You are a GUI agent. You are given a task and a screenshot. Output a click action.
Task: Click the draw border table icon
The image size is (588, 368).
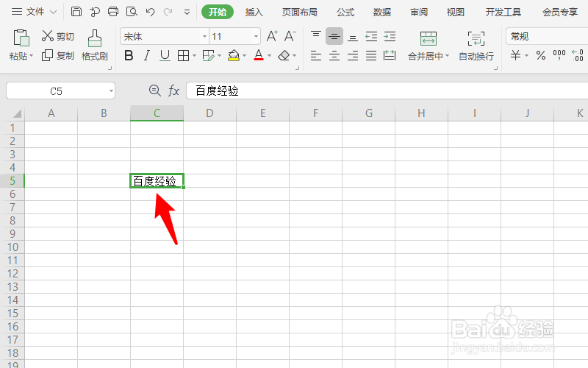208,56
